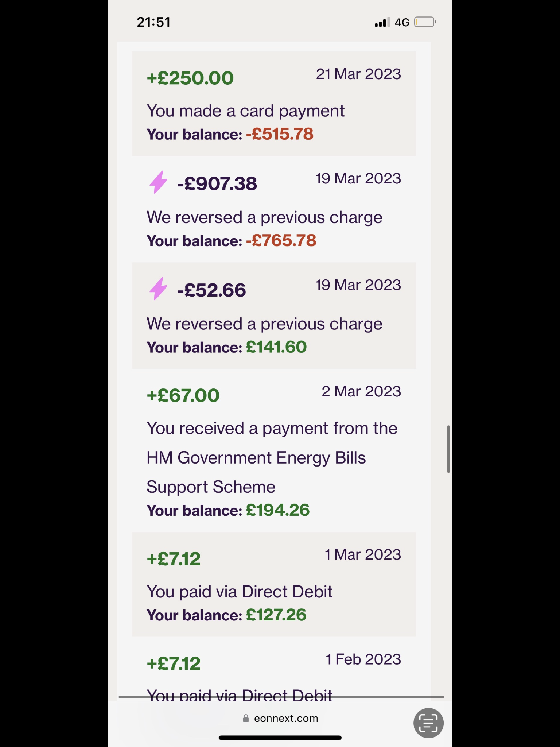
Task: Open the eonnext.com address bar
Action: [x=280, y=718]
